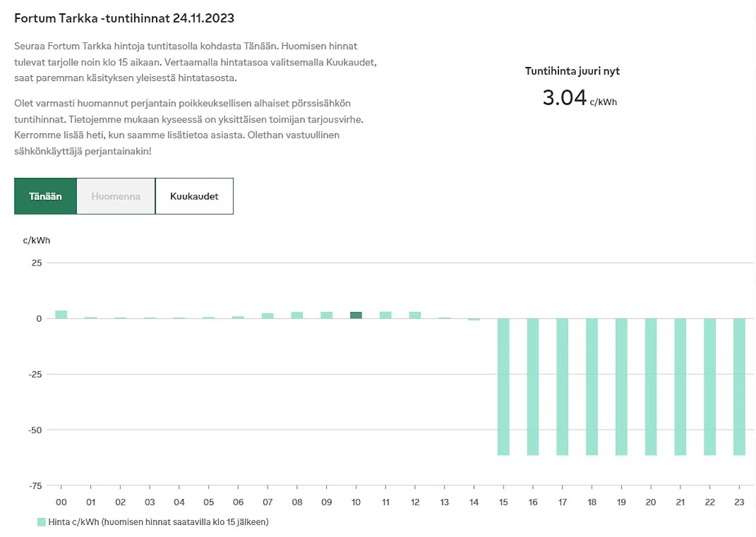The image size is (756, 537).
Task: Click the current price value 3.04
Action: pyautogui.click(x=565, y=98)
